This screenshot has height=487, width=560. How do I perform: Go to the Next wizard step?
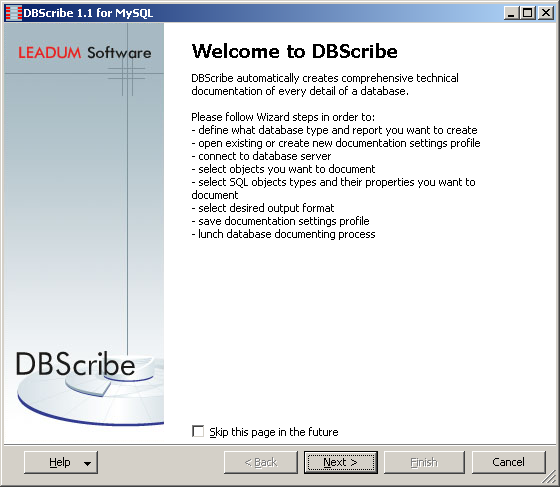click(341, 462)
